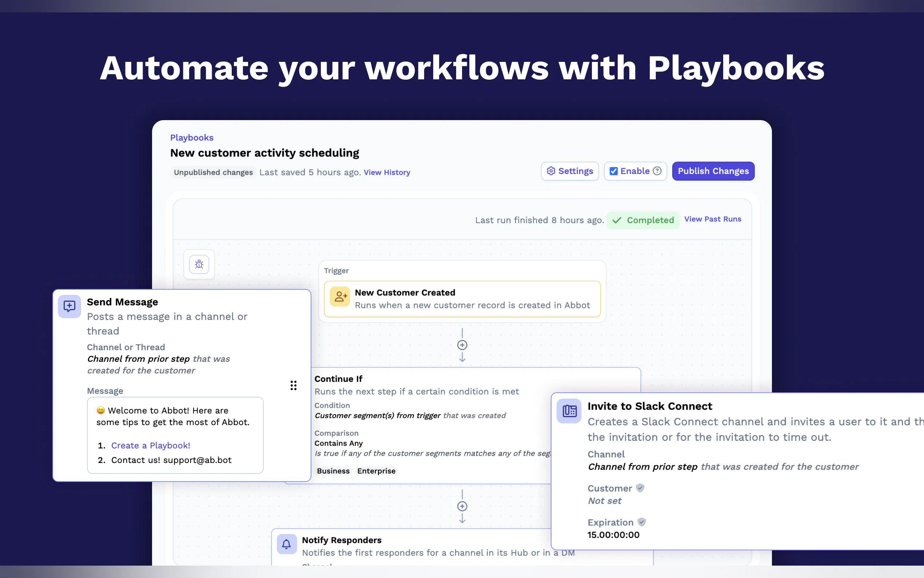Click the Enable help question mark icon
924x578 pixels.
click(657, 171)
